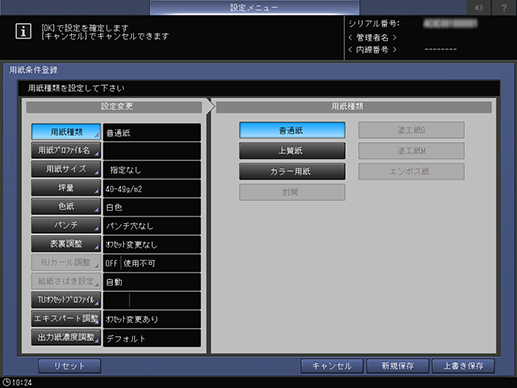The width and height of the screenshot is (517, 388).
Task: Open the 用紙種類 setting
Action: [66, 132]
